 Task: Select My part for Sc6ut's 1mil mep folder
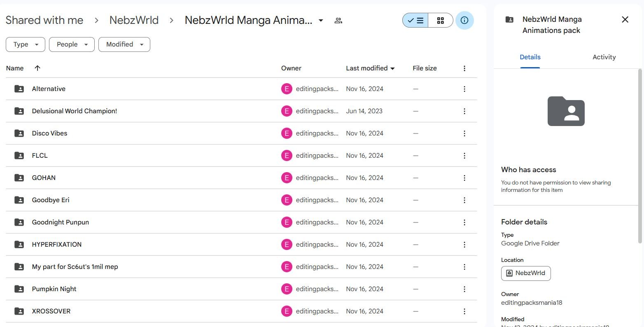point(75,267)
